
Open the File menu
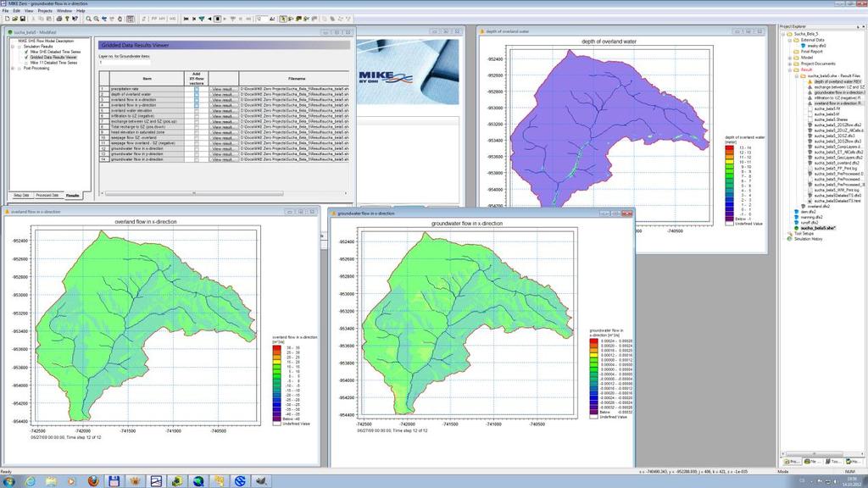(6, 11)
